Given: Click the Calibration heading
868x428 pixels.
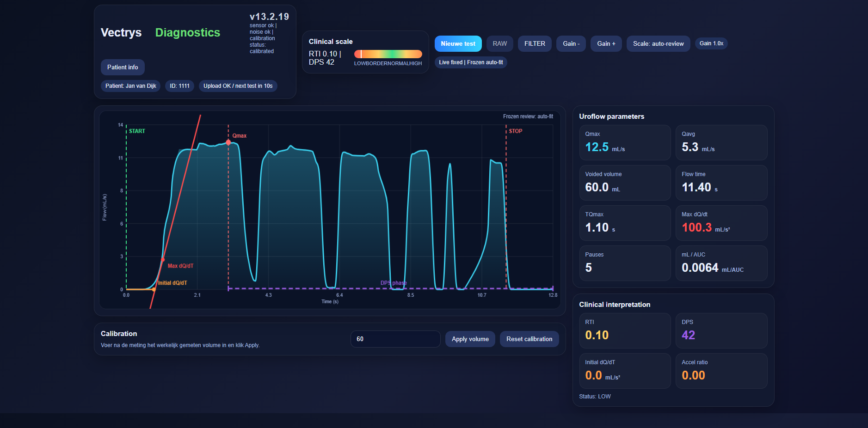Looking at the screenshot, I should [x=119, y=334].
